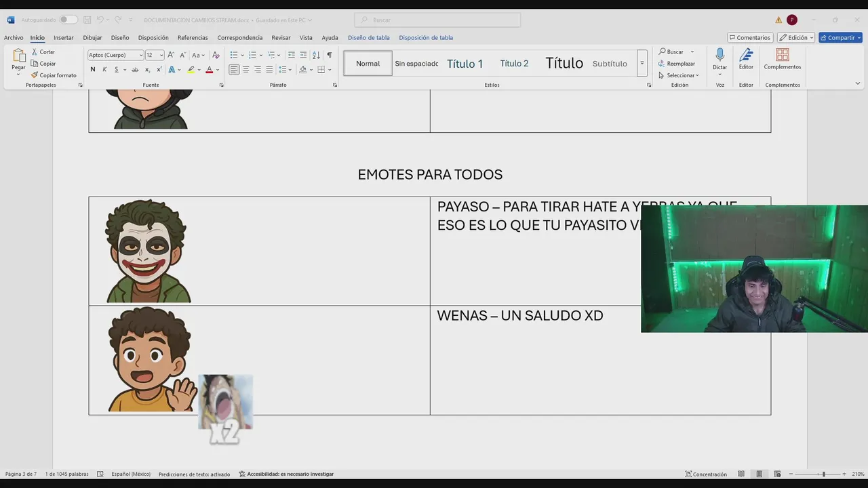This screenshot has height=488, width=868.
Task: Toggle superscript formatting
Action: (x=159, y=69)
